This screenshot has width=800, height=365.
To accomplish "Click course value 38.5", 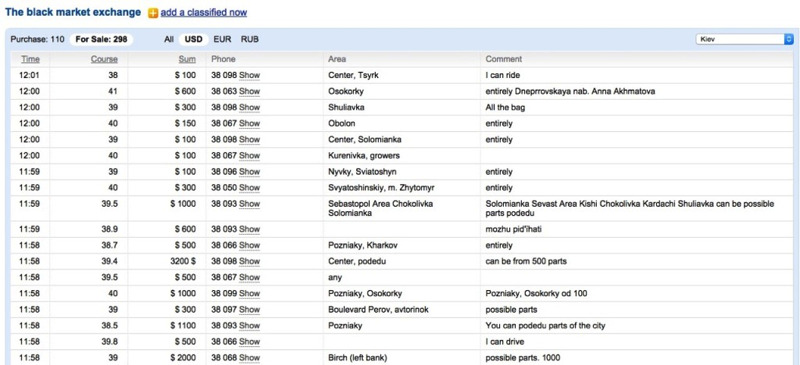I will (x=110, y=326).
